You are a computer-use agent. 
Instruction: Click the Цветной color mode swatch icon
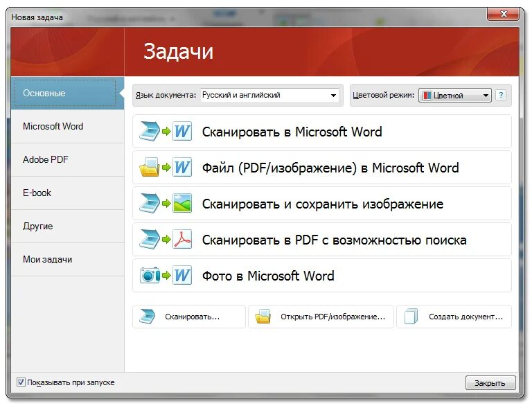click(x=427, y=96)
